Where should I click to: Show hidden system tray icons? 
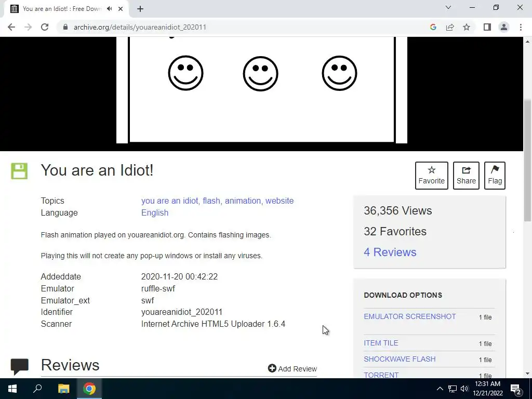coord(440,389)
